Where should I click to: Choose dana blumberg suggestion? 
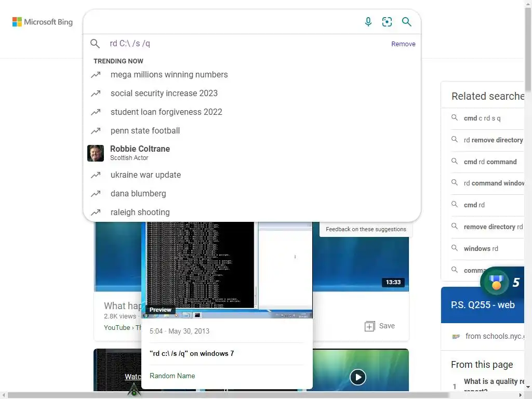tap(138, 193)
